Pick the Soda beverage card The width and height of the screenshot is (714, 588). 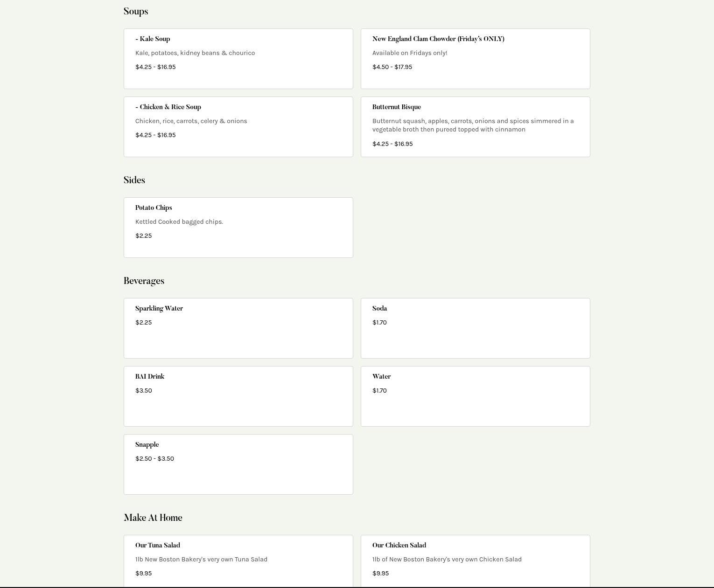click(x=475, y=328)
